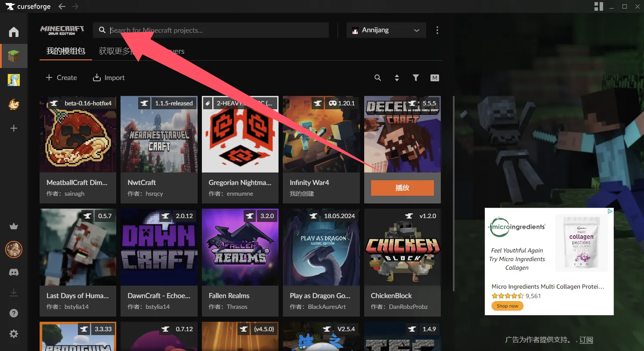Open settings gear in sidebar
Viewport: 644px width, 351px height.
point(14,334)
